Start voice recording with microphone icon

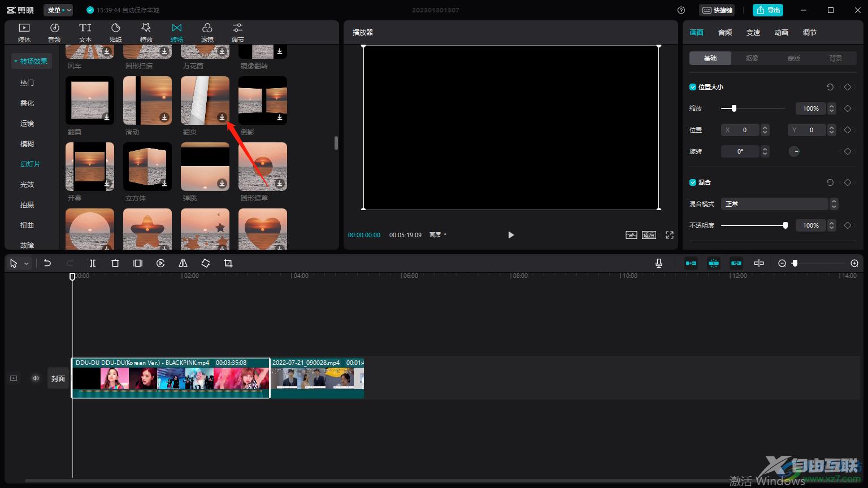(x=659, y=263)
